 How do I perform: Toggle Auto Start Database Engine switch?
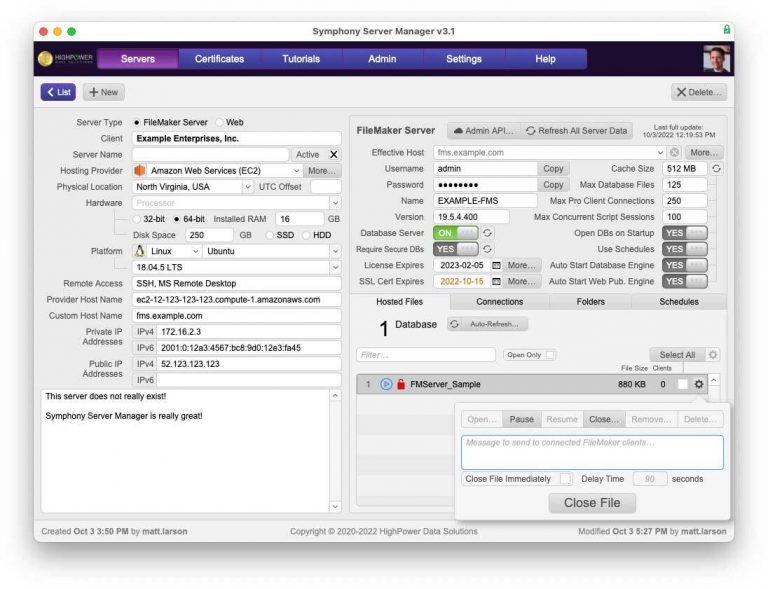(685, 265)
